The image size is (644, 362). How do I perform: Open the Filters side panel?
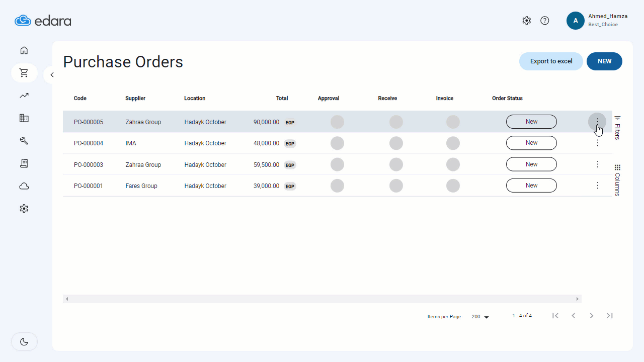coord(617,127)
